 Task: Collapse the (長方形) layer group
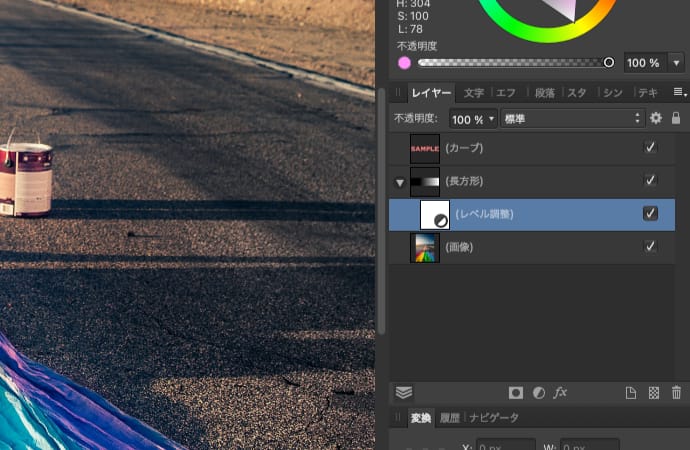coord(400,182)
